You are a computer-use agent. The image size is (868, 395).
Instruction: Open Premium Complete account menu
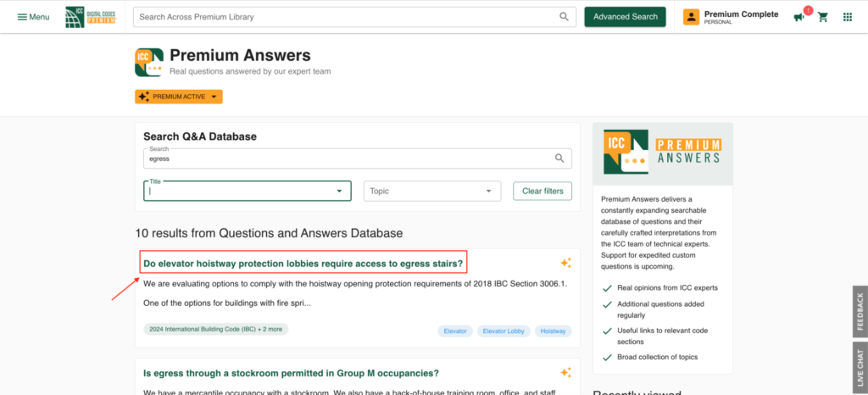[741, 17]
